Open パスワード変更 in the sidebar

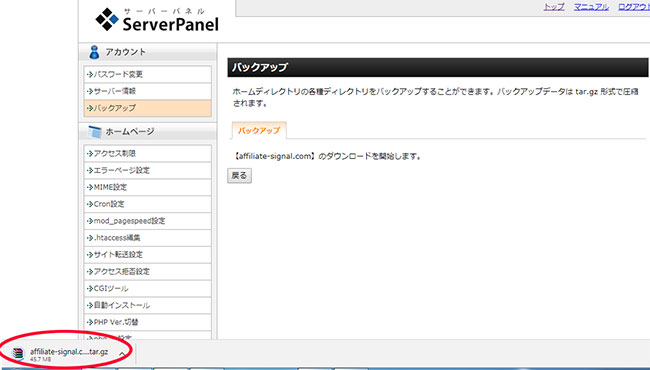click(148, 75)
